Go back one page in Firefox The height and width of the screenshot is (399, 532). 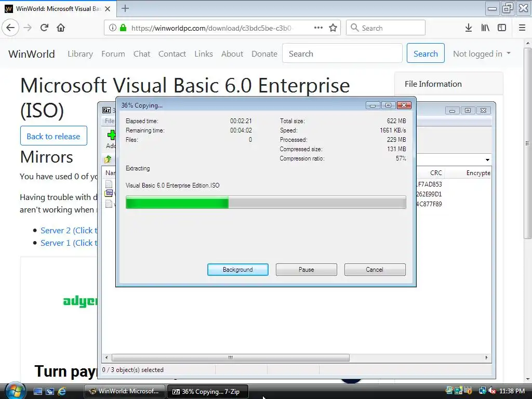click(x=10, y=28)
